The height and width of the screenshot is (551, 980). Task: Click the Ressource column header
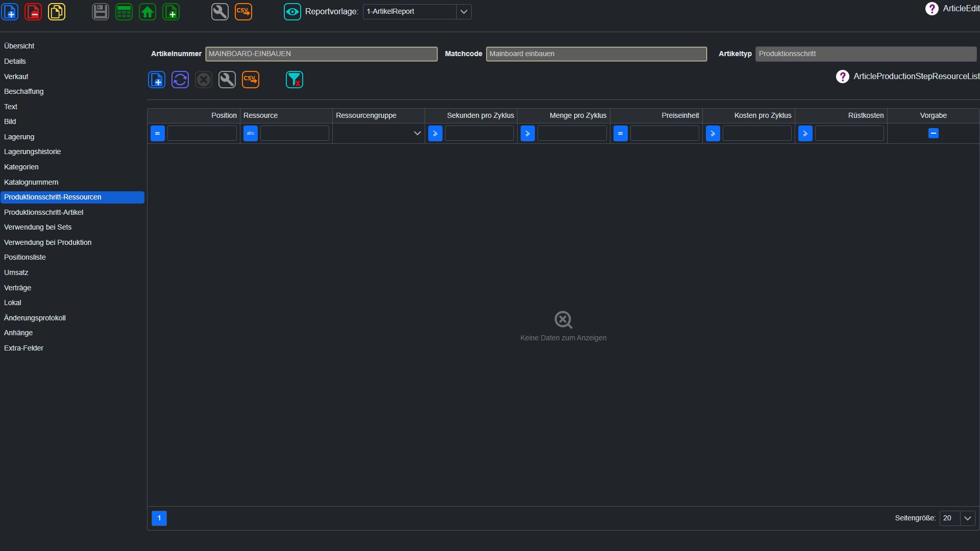[286, 116]
